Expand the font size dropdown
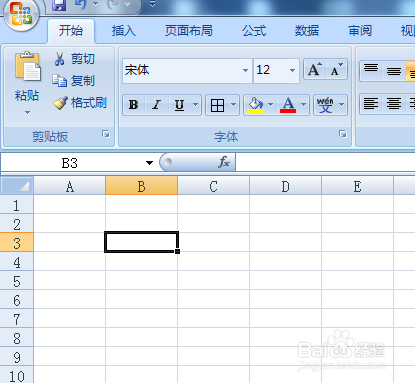 pos(292,70)
